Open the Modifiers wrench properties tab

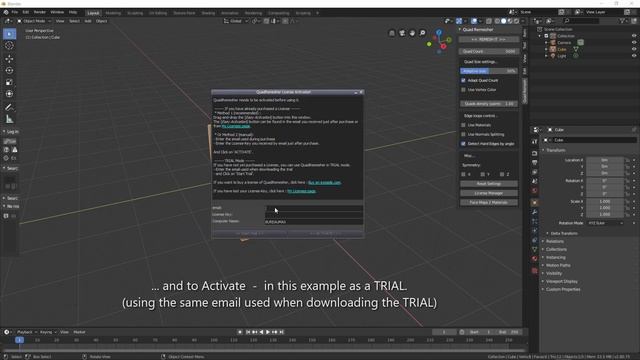(x=535, y=212)
